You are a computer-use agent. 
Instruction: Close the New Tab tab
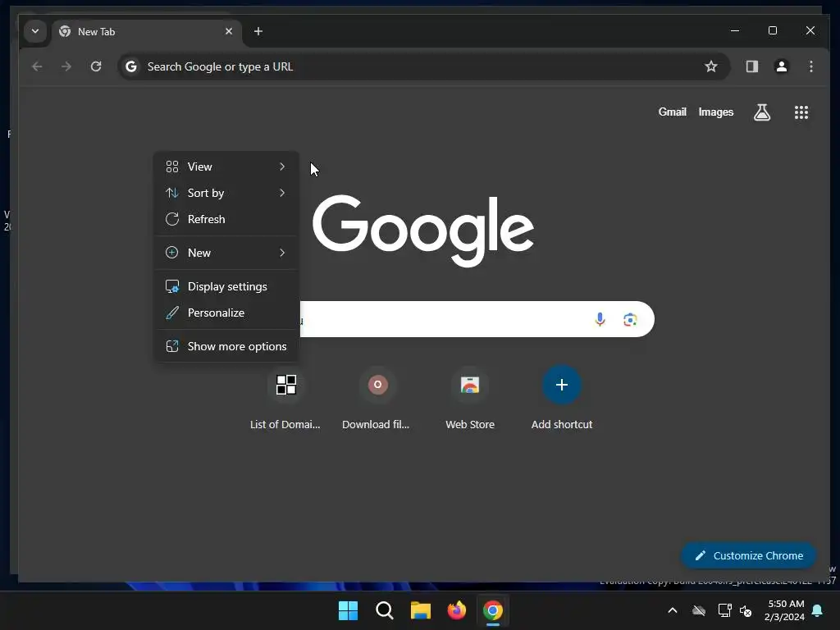tap(229, 31)
